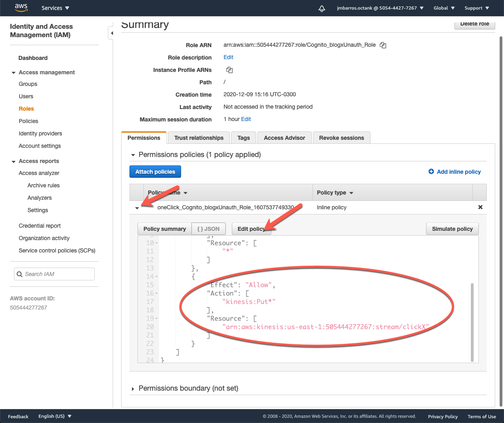Collapse the Permissions policies section

[133, 155]
